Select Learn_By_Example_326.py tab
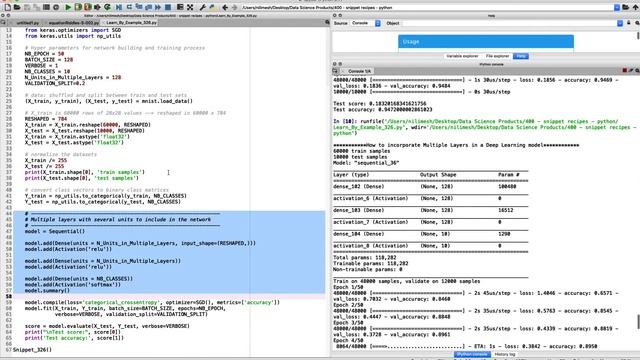Image resolution: width=640 pixels, height=360 pixels. 131,22
